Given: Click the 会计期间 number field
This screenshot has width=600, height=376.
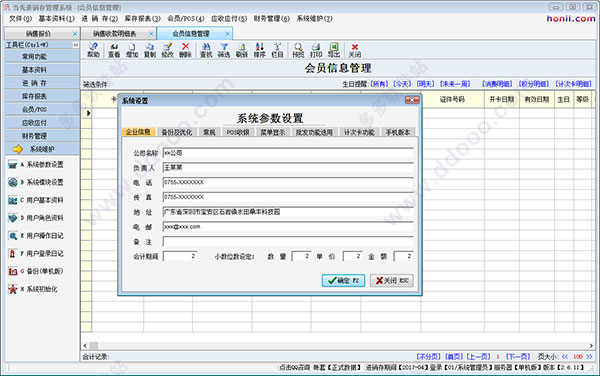Looking at the screenshot, I should pos(180,256).
